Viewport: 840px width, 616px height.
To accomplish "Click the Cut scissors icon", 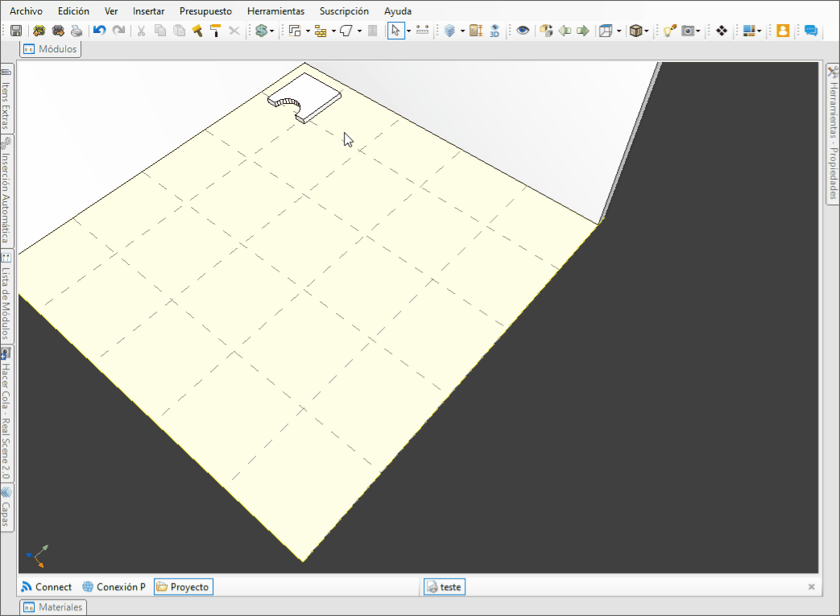I will coord(142,31).
